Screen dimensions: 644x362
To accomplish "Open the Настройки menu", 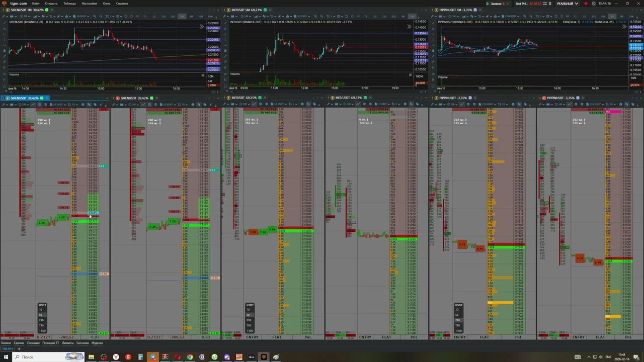I will [x=90, y=4].
